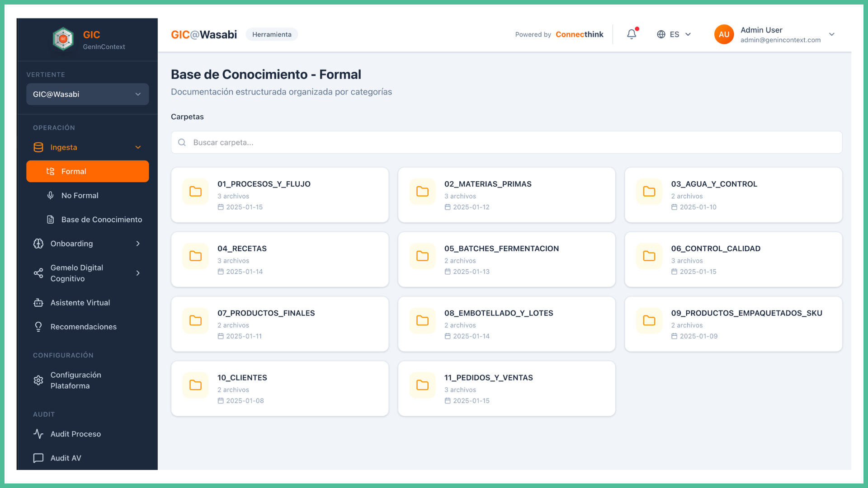Open the Audit AV page

[x=66, y=458]
